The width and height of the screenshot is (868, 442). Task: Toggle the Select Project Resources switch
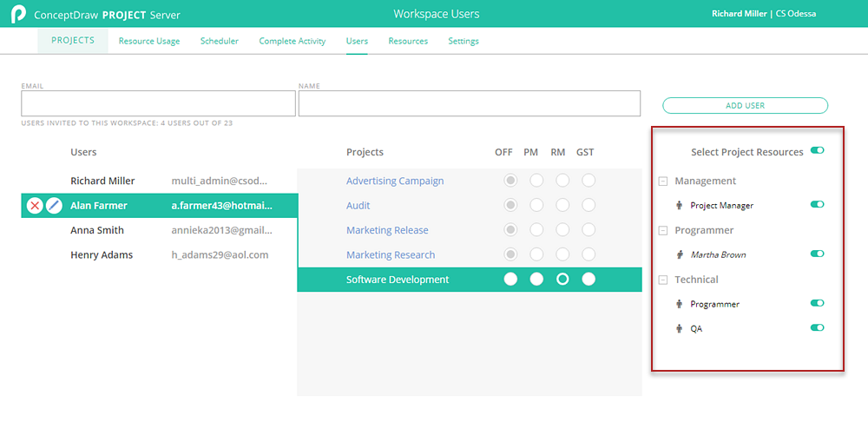[817, 150]
